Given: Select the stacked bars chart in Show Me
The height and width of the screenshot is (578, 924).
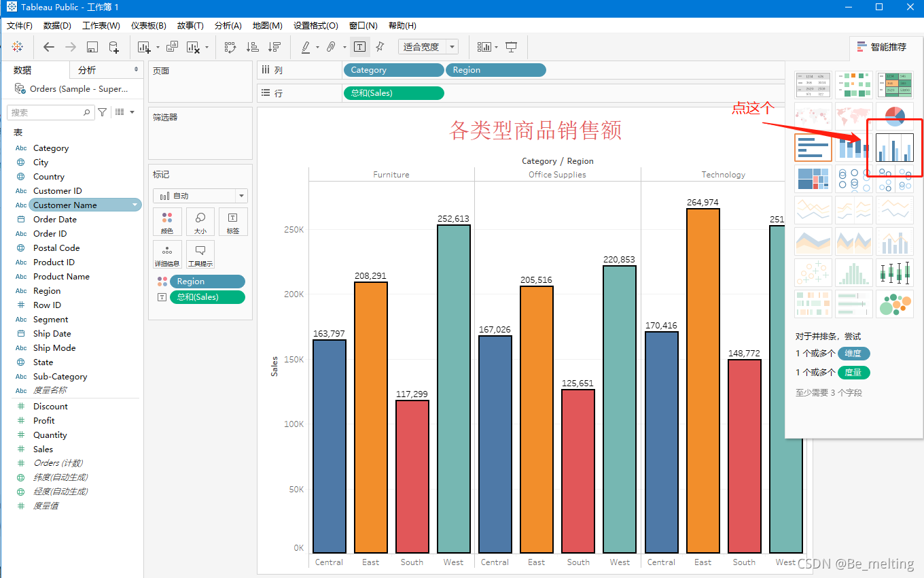Looking at the screenshot, I should coord(854,148).
